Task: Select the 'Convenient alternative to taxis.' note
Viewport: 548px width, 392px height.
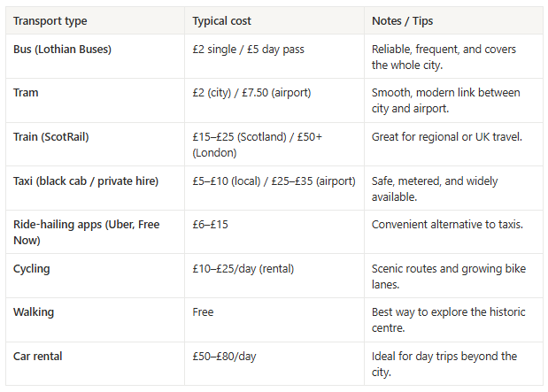Action: pos(447,225)
